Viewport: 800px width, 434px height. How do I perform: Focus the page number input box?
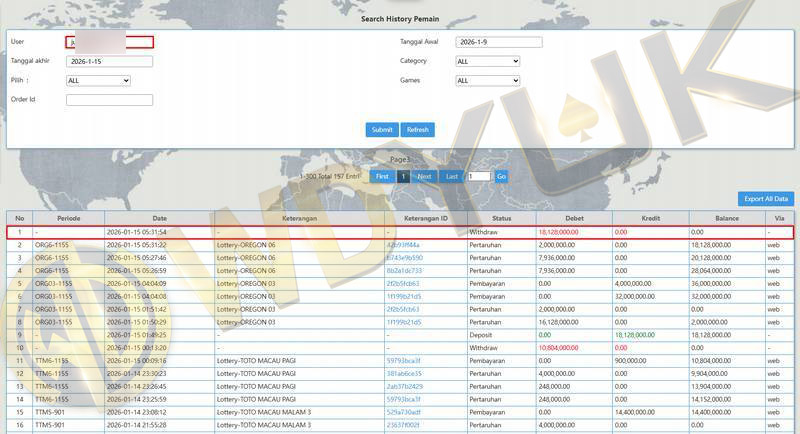click(x=479, y=176)
